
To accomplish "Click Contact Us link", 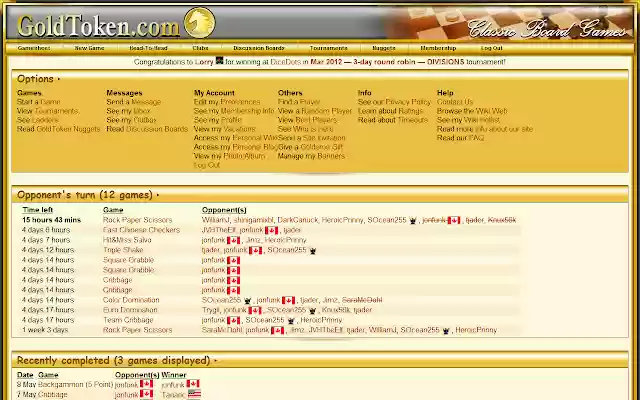I will (x=455, y=102).
